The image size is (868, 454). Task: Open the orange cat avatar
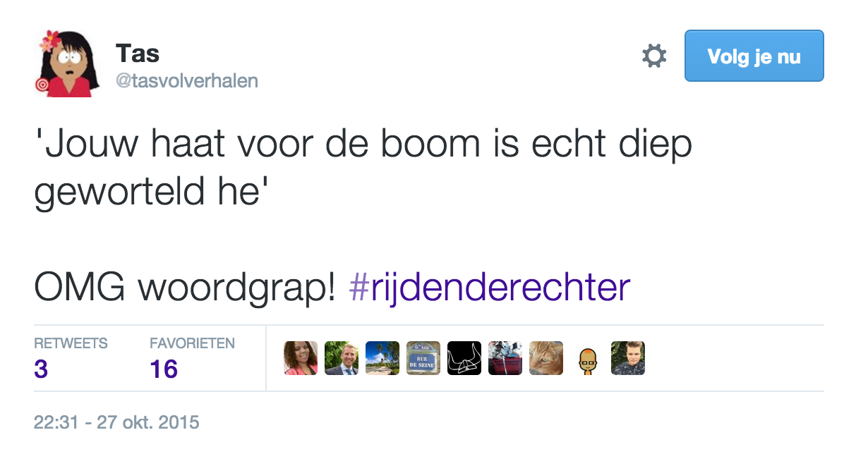tap(546, 358)
